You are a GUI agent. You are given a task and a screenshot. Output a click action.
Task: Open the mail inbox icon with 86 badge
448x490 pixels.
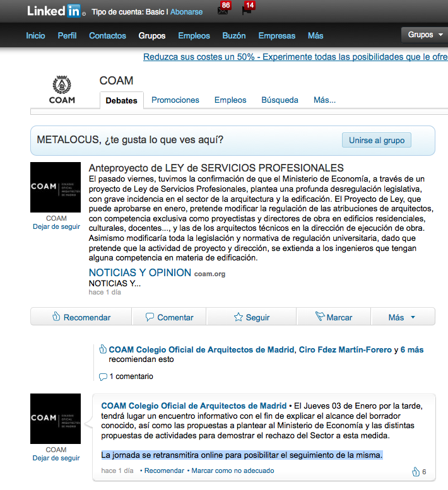coord(223,10)
